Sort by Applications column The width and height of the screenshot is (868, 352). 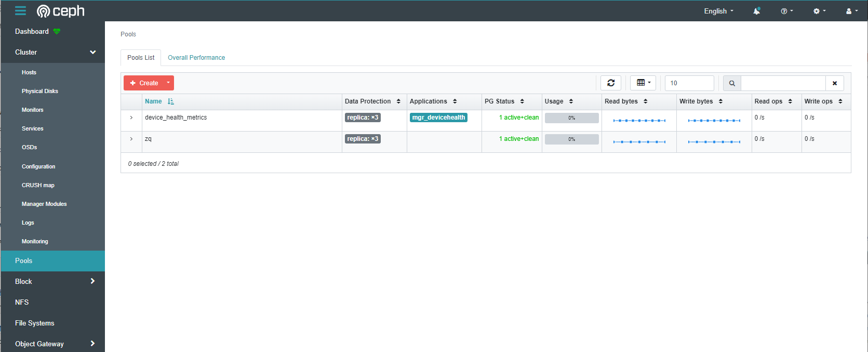[x=455, y=101]
